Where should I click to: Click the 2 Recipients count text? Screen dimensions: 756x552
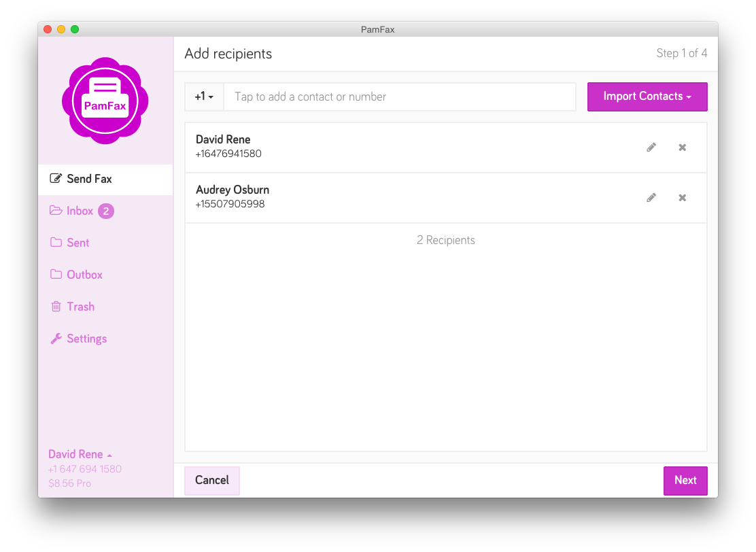[x=445, y=240]
